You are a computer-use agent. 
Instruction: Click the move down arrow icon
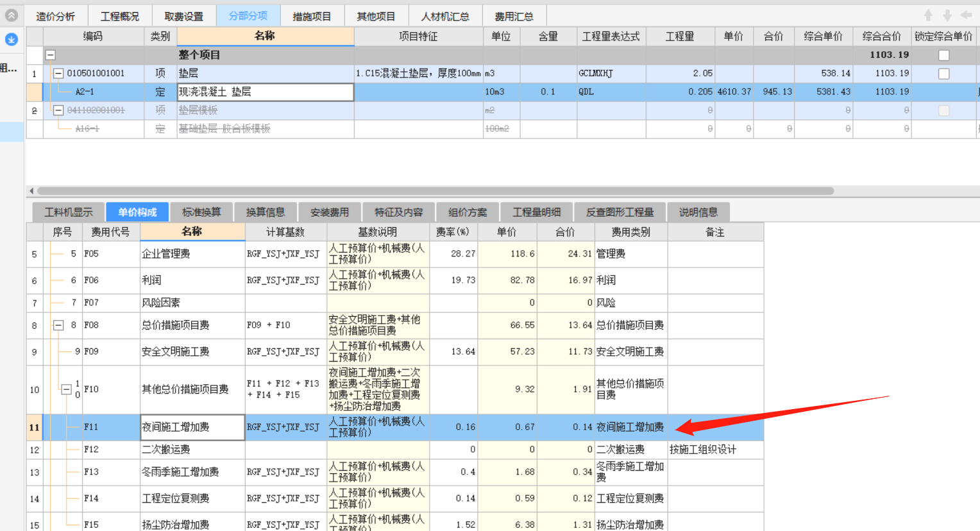click(947, 15)
